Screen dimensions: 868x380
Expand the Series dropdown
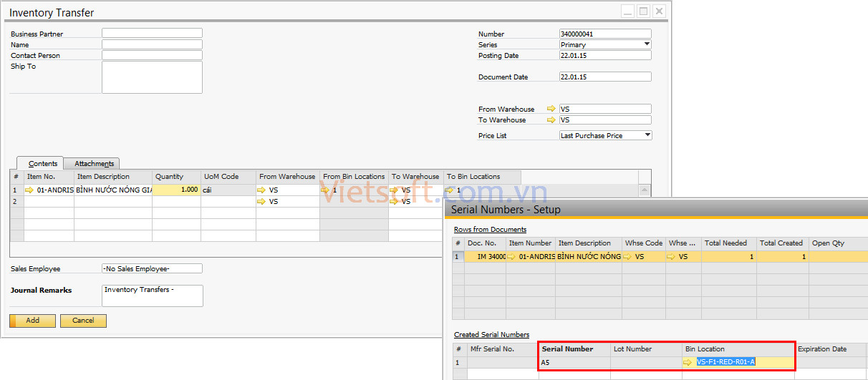(x=647, y=44)
